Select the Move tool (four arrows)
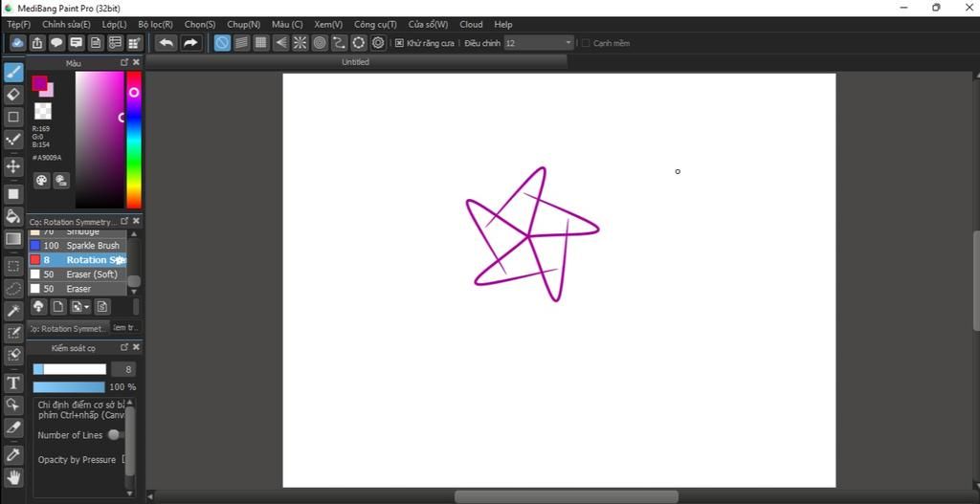The image size is (980, 504). [13, 166]
